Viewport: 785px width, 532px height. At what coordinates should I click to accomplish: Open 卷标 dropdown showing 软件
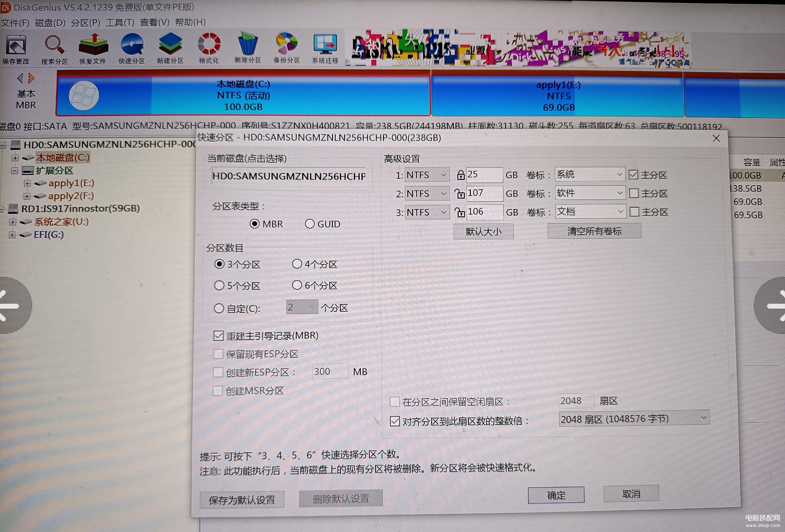589,193
